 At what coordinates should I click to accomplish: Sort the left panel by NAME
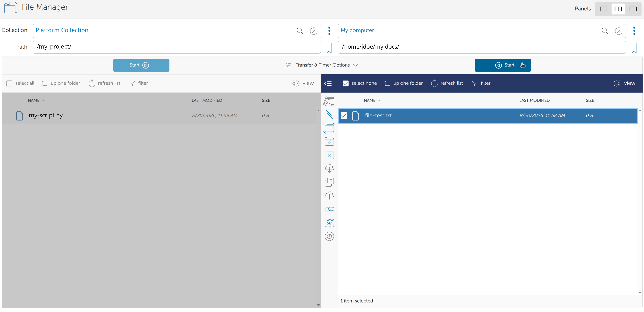click(x=36, y=100)
